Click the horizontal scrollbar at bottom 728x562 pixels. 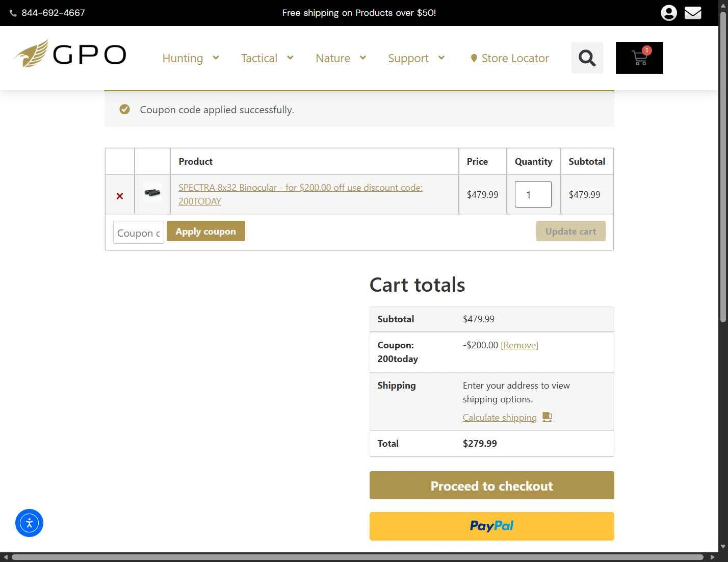click(x=357, y=557)
